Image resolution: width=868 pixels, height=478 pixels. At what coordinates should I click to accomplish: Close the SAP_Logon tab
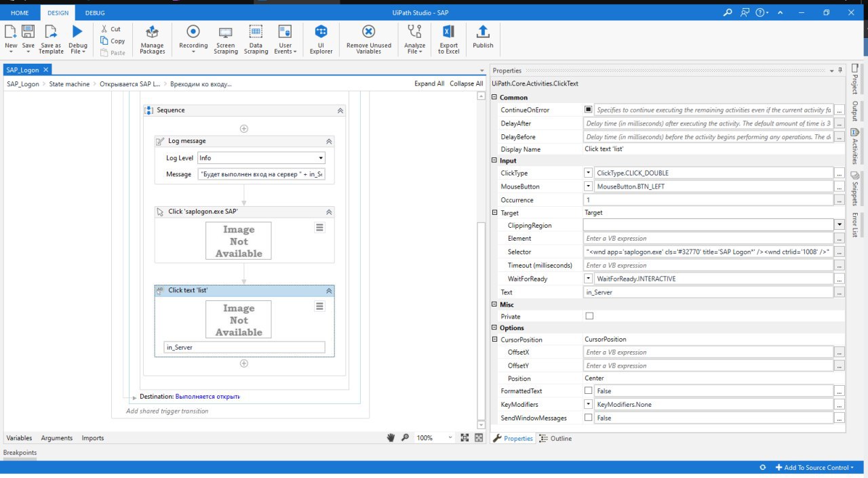46,70
